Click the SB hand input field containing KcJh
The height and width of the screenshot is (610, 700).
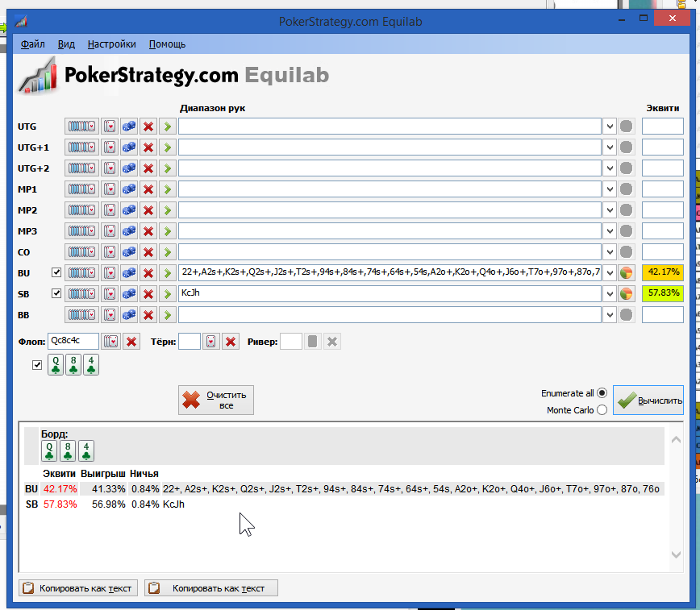pos(390,293)
